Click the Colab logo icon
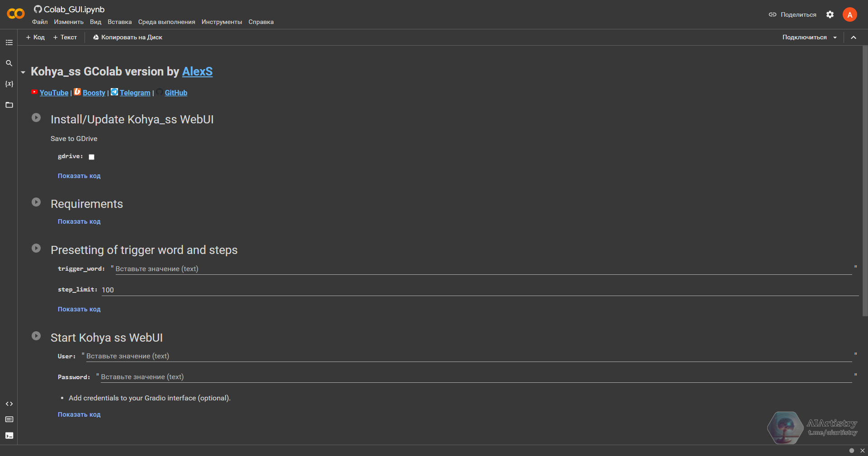The width and height of the screenshot is (868, 456). (x=15, y=14)
